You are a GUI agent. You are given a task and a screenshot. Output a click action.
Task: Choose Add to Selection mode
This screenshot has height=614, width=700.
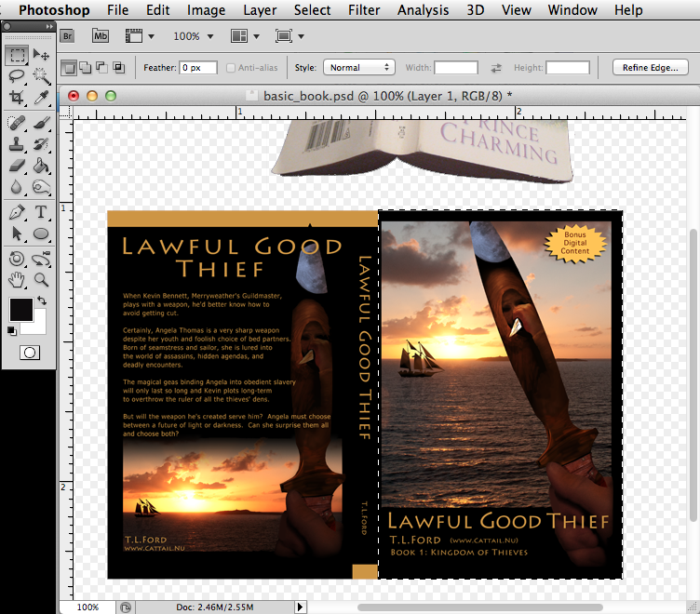[x=86, y=68]
